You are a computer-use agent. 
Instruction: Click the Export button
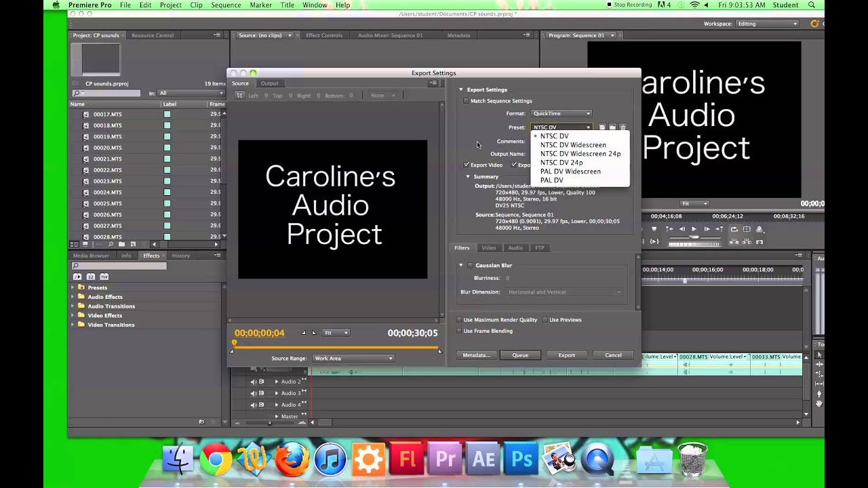point(566,355)
